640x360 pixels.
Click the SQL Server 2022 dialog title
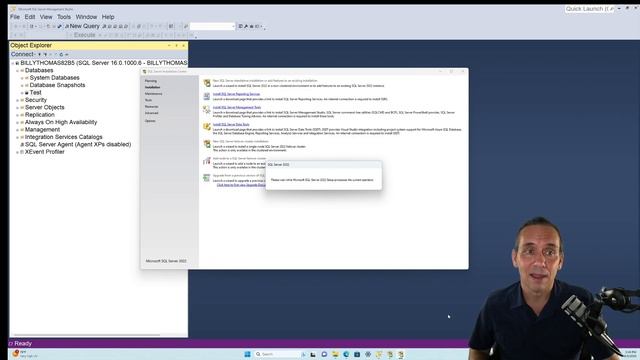click(278, 164)
